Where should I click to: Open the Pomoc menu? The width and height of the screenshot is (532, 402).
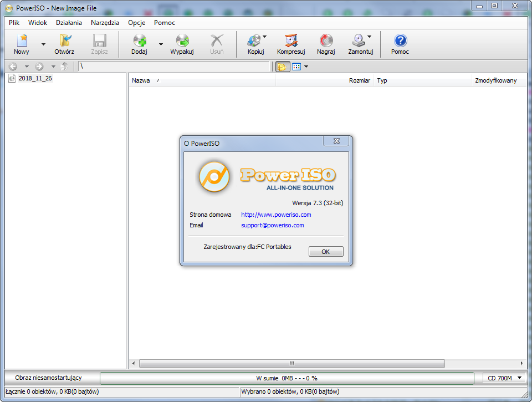click(x=165, y=23)
